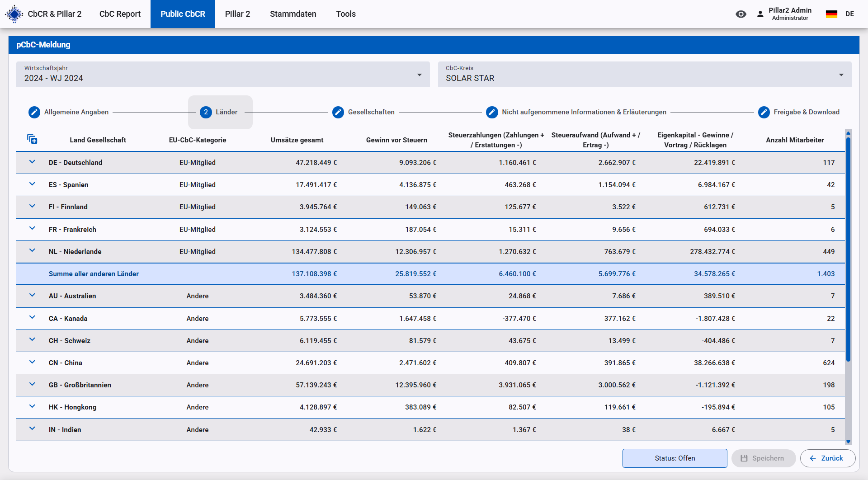
Task: Click the German flag language icon
Action: (x=831, y=14)
